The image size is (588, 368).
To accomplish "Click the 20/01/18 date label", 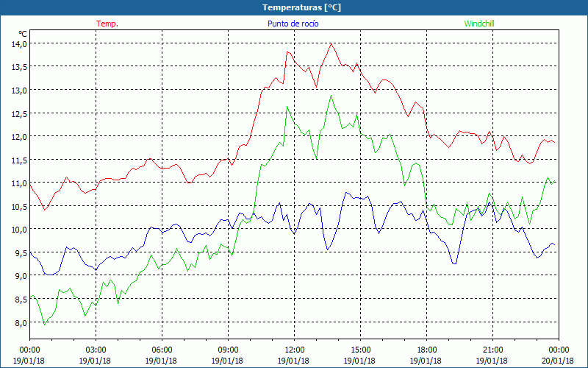I will [558, 361].
